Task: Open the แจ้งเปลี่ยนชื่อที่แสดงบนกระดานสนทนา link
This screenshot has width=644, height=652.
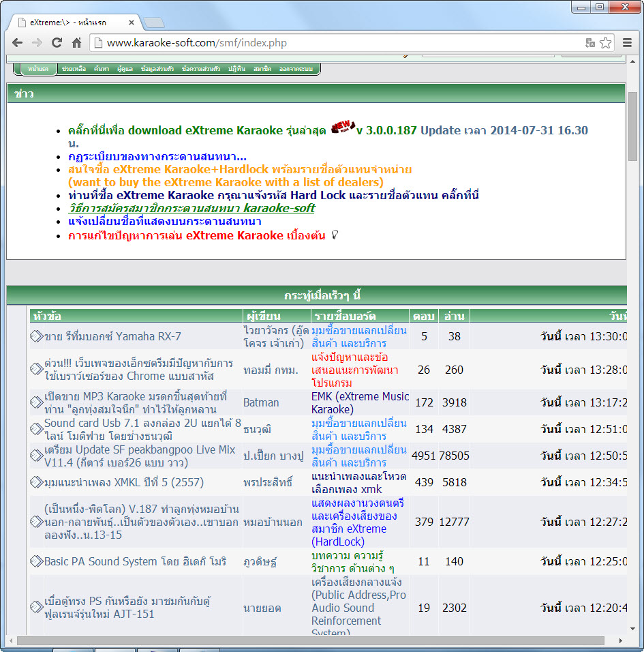Action: click(x=164, y=222)
